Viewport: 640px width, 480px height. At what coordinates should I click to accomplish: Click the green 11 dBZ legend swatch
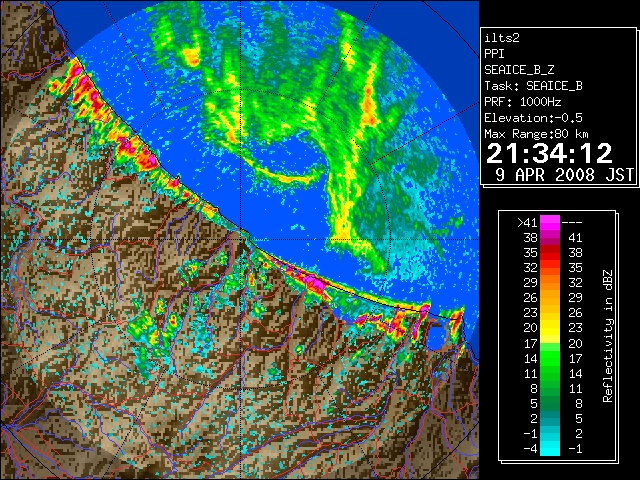(x=550, y=373)
